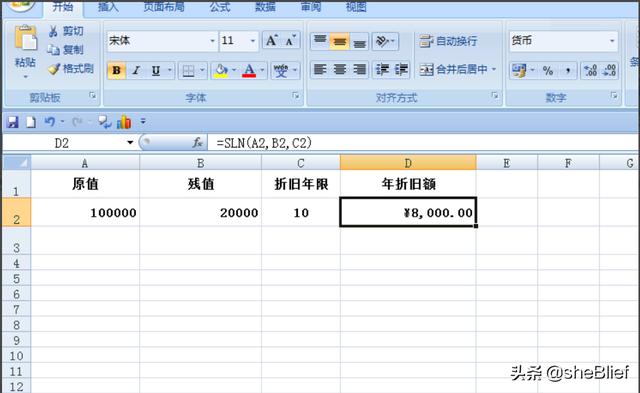This screenshot has width=640, height=393.
Task: Decrease decimal places
Action: tap(609, 71)
